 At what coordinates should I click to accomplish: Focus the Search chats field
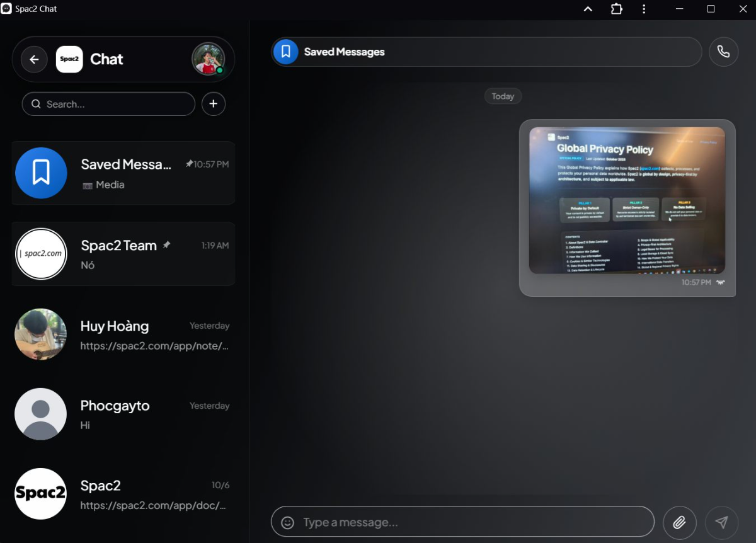pyautogui.click(x=108, y=104)
